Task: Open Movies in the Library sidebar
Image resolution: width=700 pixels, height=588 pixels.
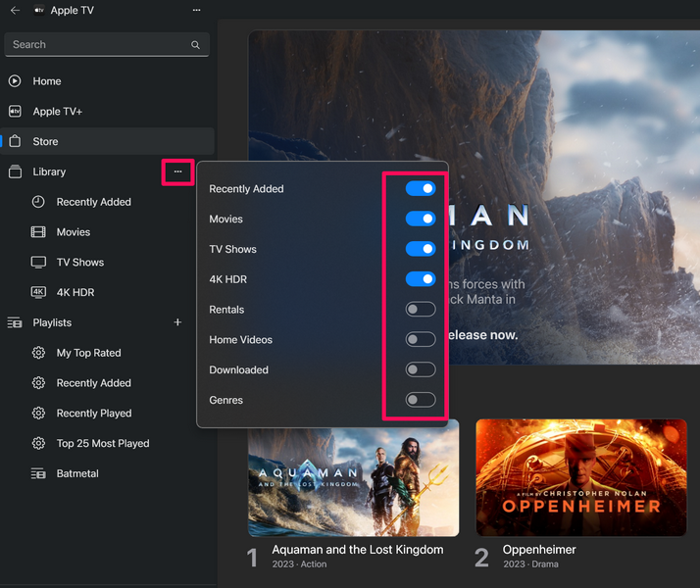Action: [x=73, y=232]
